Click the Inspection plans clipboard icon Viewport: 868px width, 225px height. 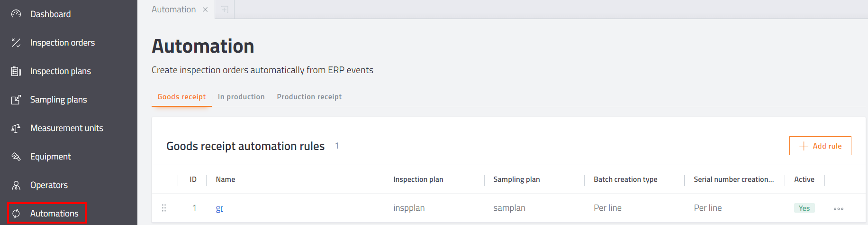16,71
